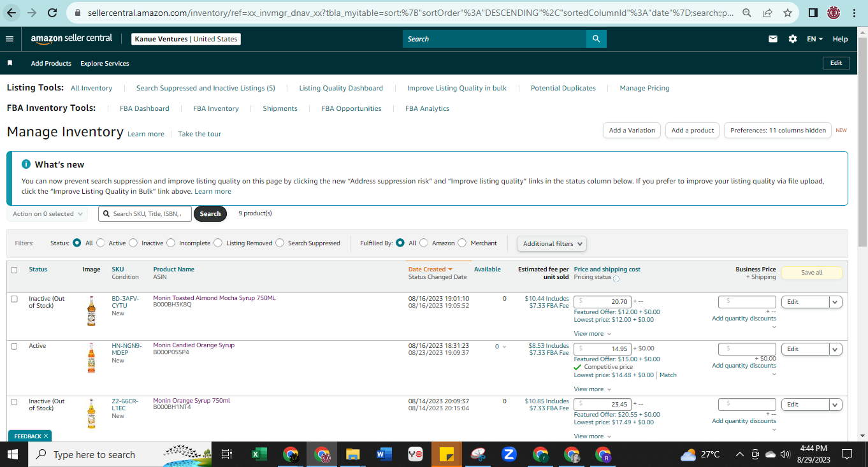Select the Listing Removed status radio
Screen dimensions: 868x467
click(218, 243)
